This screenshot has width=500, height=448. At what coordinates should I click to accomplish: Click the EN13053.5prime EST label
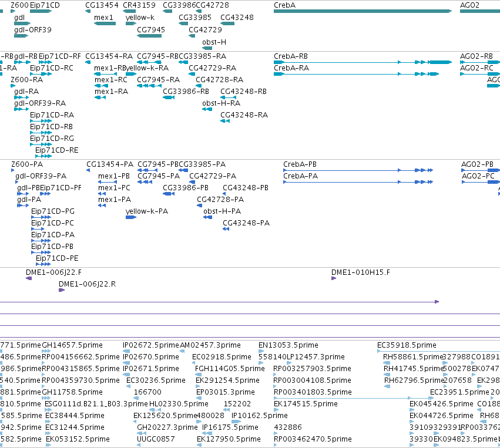(288, 345)
